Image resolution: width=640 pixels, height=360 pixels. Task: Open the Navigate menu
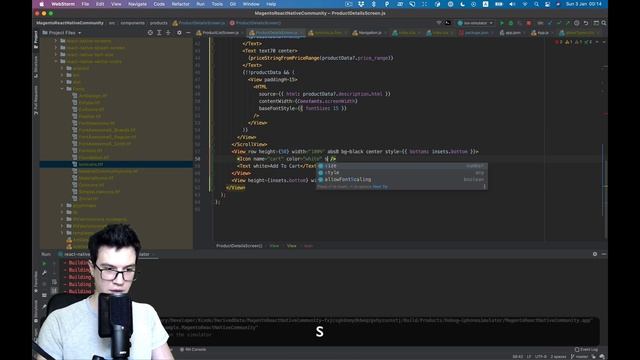click(137, 4)
